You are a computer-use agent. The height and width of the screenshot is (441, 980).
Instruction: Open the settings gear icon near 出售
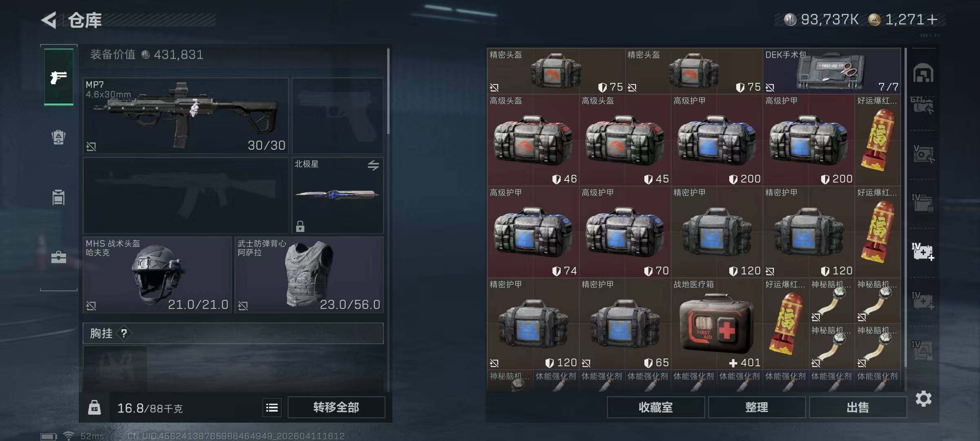[x=924, y=399]
